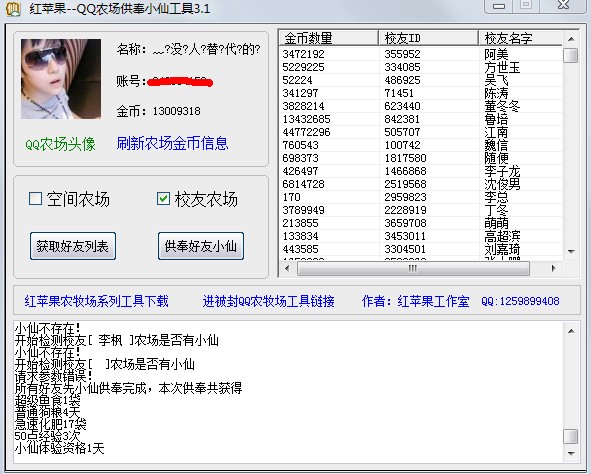Viewport: 591px width, 474px height.
Task: Click friend ID cell 334085
Action: click(402, 67)
